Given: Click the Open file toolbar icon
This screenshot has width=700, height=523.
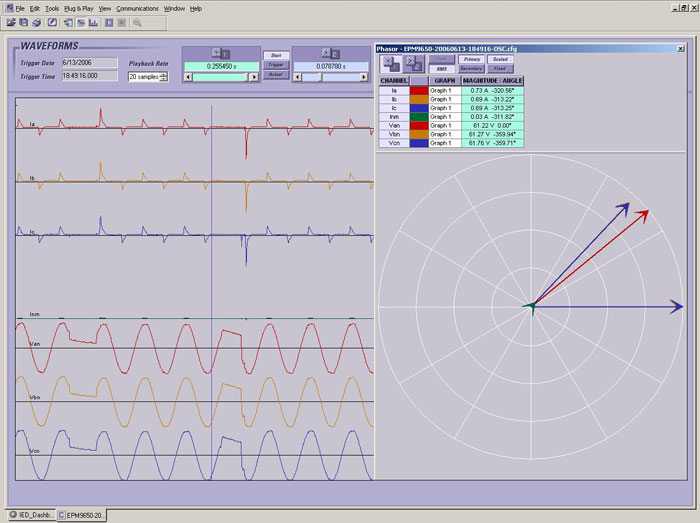Looking at the screenshot, I should click(11, 22).
